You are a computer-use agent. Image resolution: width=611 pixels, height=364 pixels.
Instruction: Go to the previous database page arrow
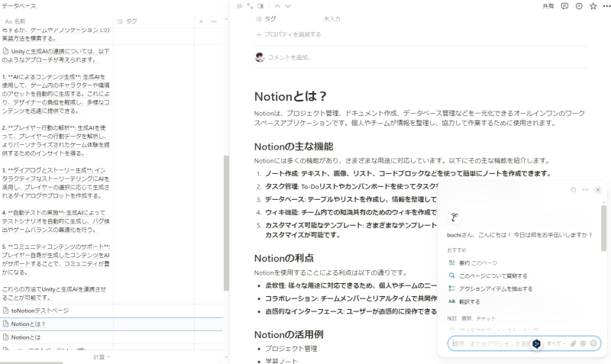(x=277, y=5)
